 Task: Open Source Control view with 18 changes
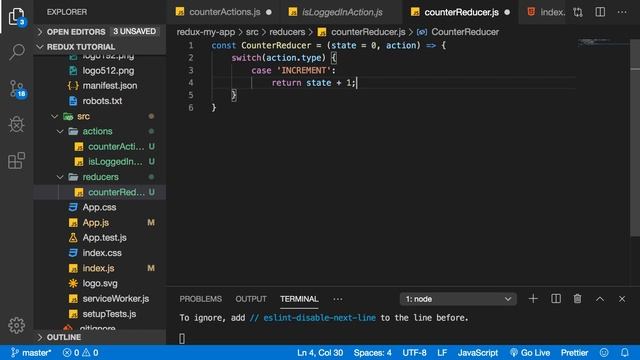click(x=17, y=89)
